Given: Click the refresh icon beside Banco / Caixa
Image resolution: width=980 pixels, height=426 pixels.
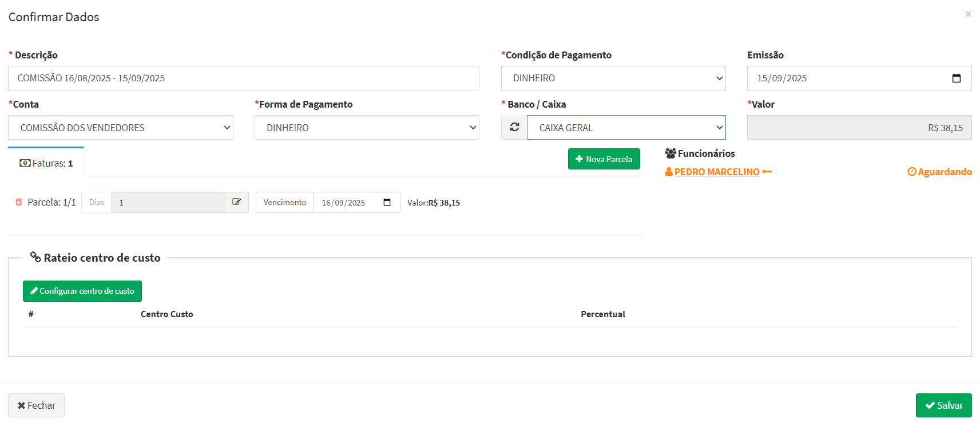Looking at the screenshot, I should 514,127.
